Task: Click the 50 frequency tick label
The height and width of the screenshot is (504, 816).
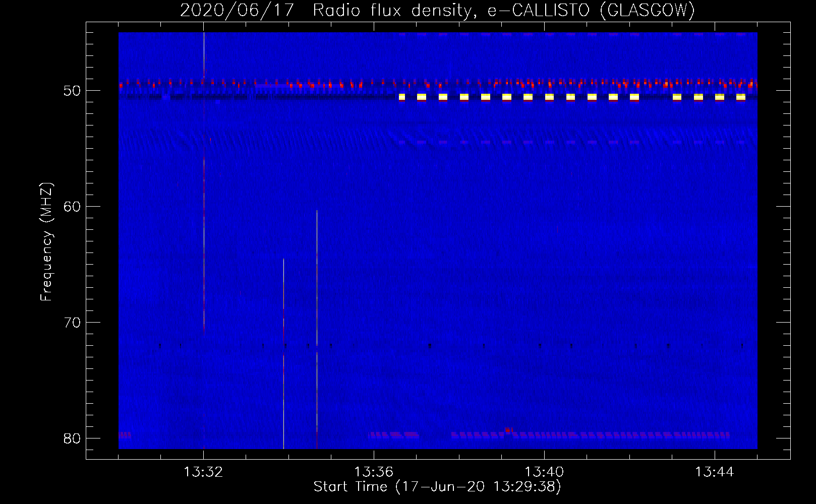Action: tap(72, 91)
